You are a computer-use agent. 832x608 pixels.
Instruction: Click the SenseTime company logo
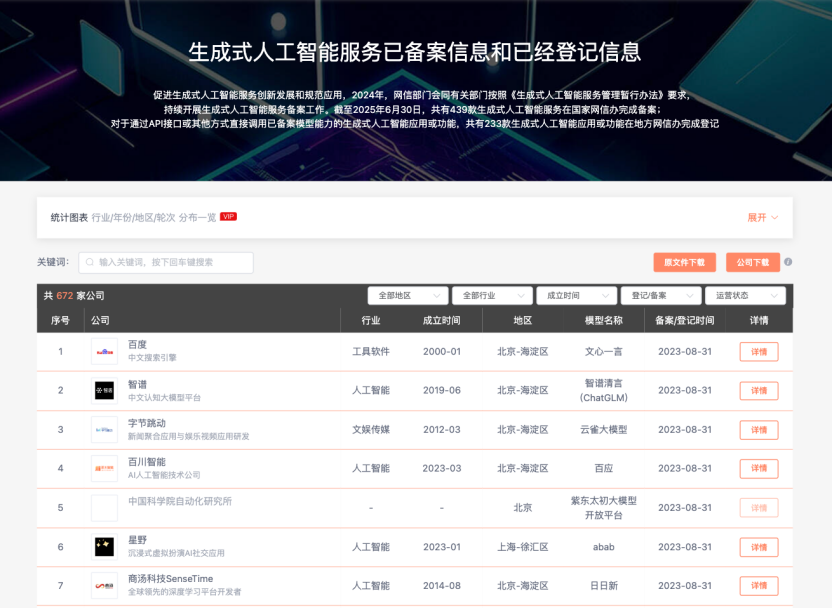click(x=105, y=586)
